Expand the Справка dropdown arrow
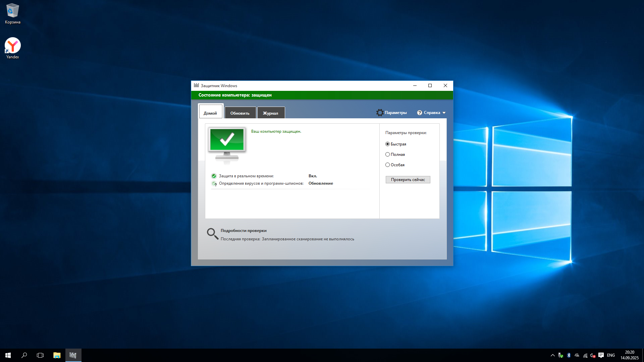The image size is (644, 362). 444,113
